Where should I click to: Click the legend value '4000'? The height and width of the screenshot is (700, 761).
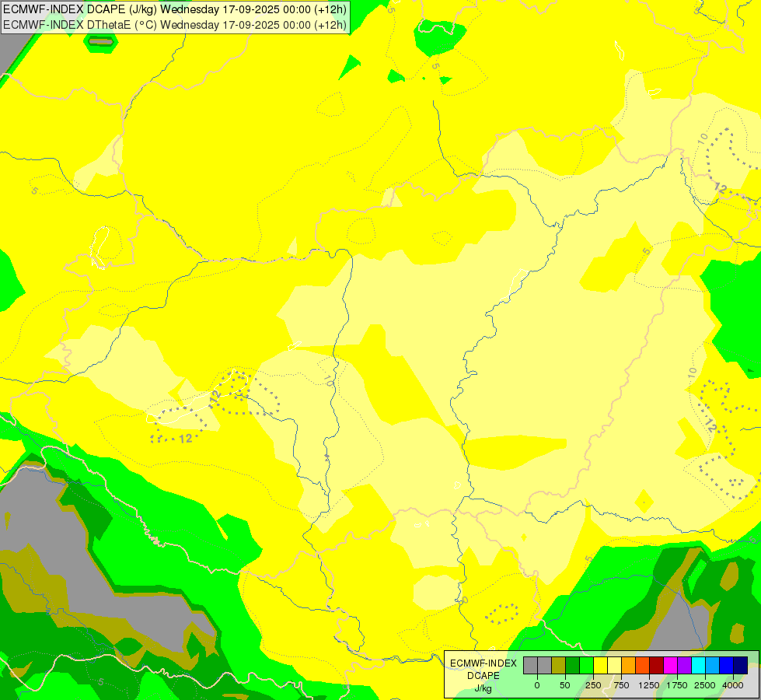(x=733, y=685)
